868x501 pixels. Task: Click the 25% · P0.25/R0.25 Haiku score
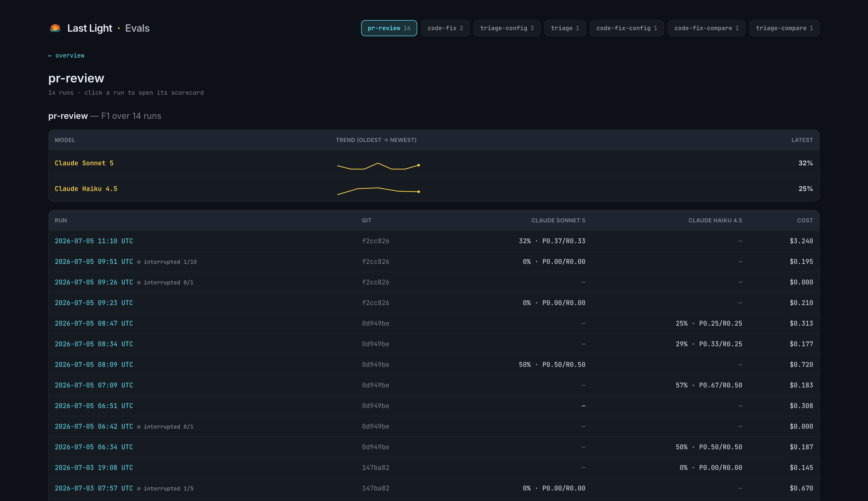(x=709, y=324)
